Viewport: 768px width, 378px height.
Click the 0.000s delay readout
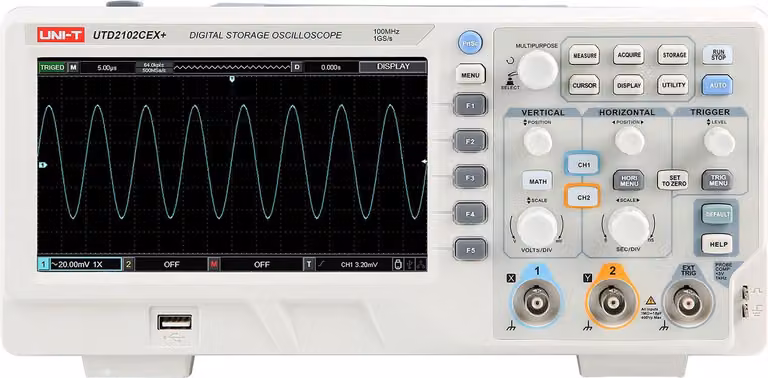pos(331,68)
